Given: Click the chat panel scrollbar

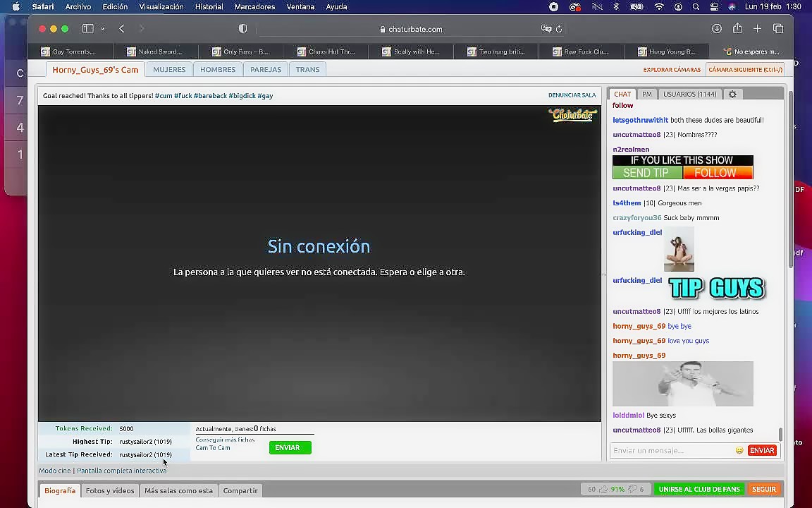Looking at the screenshot, I should (780, 434).
